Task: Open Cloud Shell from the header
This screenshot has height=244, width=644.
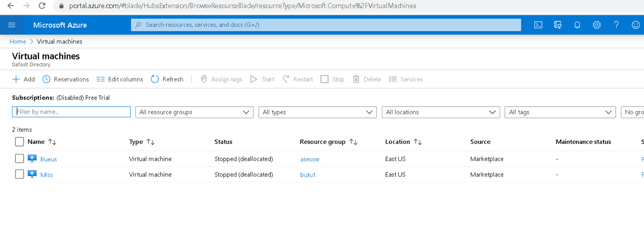Action: 538,25
